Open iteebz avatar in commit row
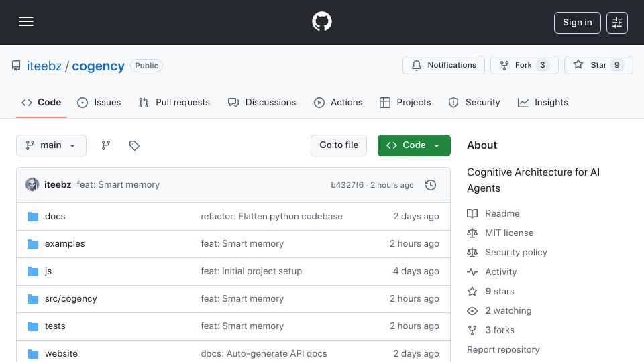This screenshot has height=362, width=644. pos(32,185)
